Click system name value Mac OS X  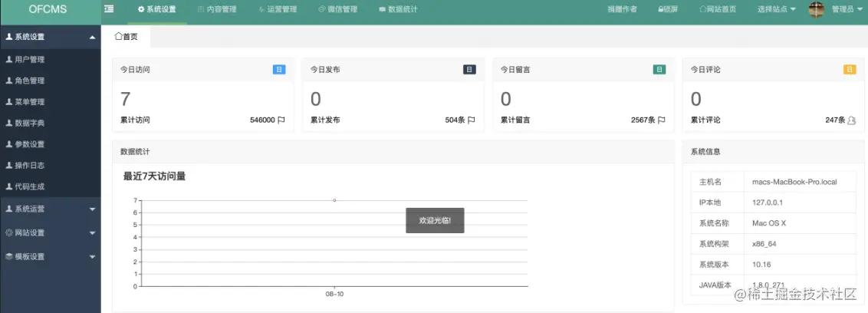pyautogui.click(x=769, y=222)
